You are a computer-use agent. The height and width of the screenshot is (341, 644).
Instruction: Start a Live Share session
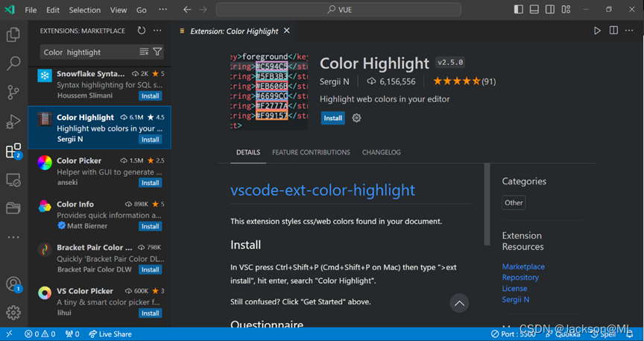point(110,334)
